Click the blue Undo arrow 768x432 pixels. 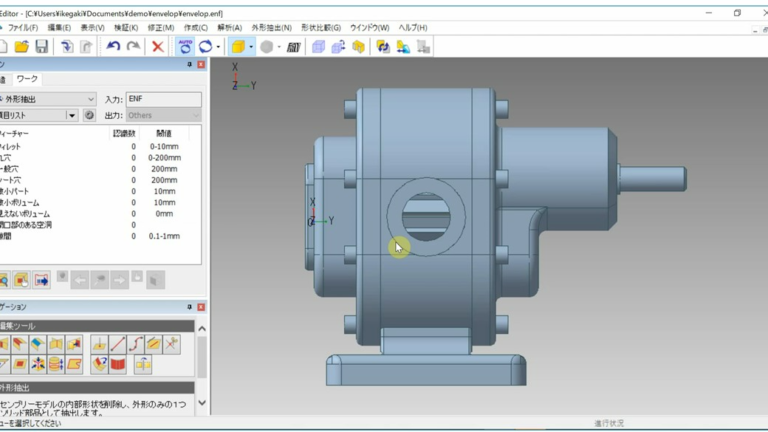pyautogui.click(x=112, y=47)
